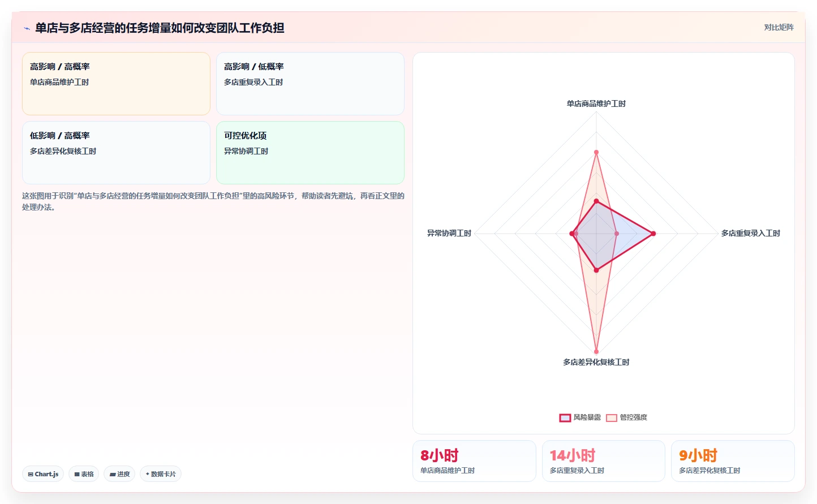Viewport: 817px width, 504px height.
Task: Click the 管控强度 point on the 多店重复录入工时 axis
Action: pos(616,233)
